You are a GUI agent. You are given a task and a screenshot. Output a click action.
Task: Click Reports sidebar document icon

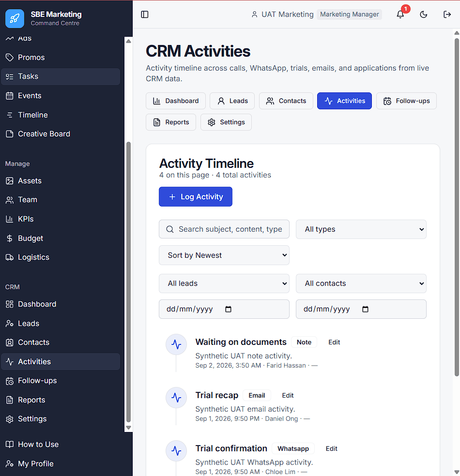[10, 400]
